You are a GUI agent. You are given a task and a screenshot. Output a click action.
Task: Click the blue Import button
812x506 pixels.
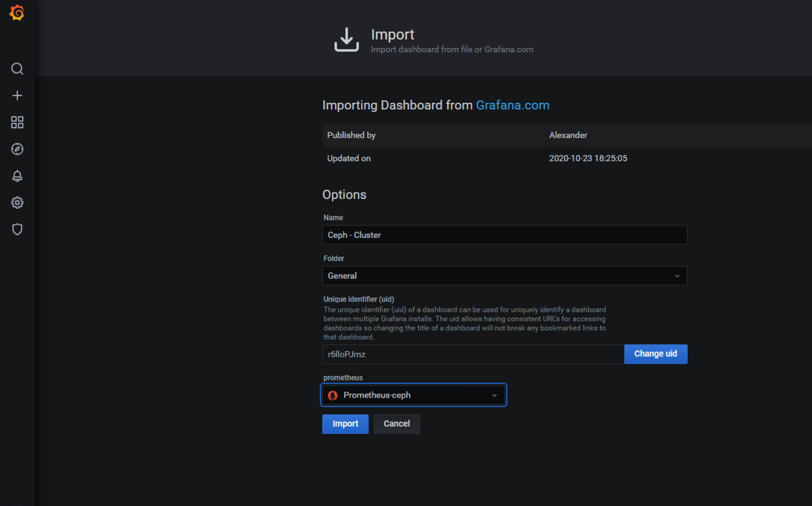[345, 424]
